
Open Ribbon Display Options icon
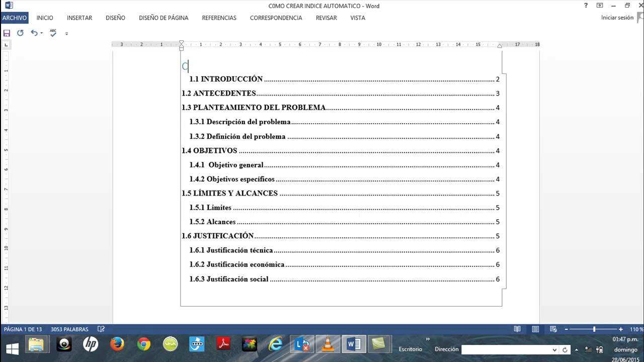600,6
